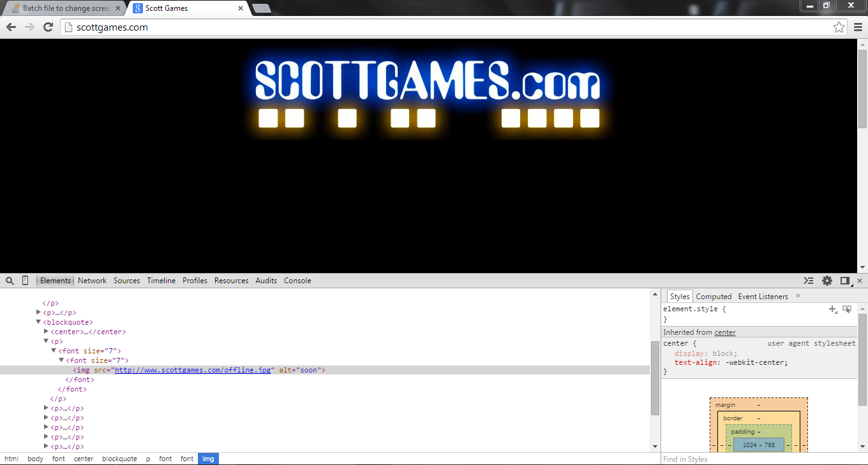Bookmark this page with the star icon

pyautogui.click(x=839, y=27)
